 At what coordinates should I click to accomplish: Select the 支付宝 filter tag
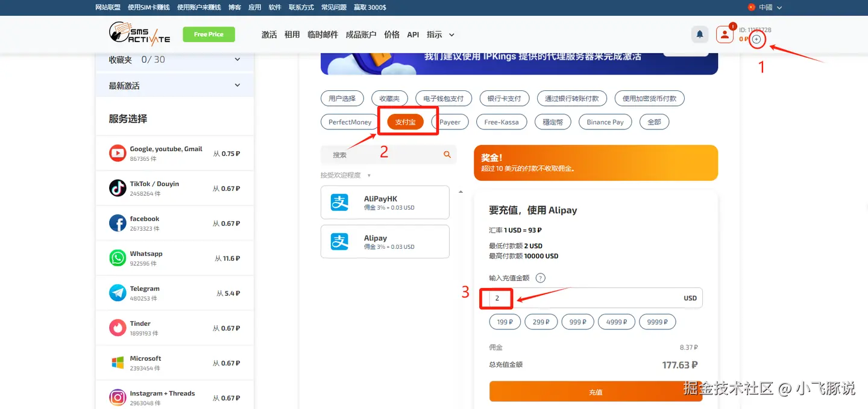(405, 122)
